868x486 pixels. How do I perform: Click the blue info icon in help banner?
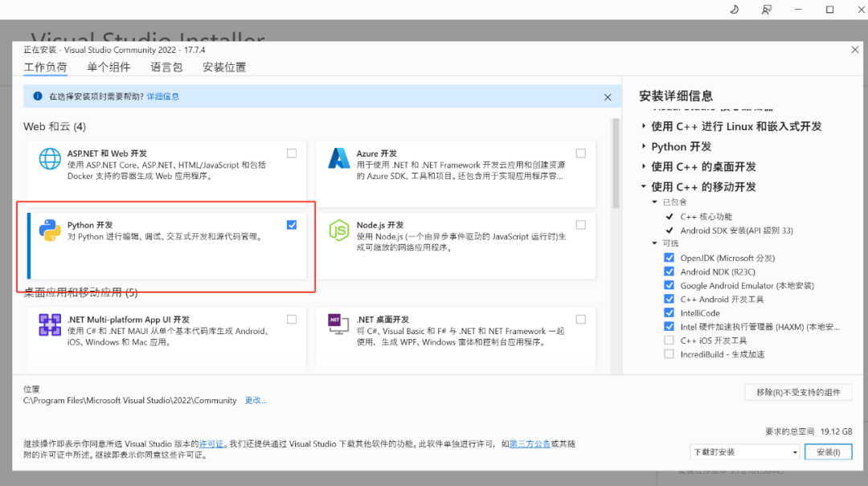pos(38,96)
